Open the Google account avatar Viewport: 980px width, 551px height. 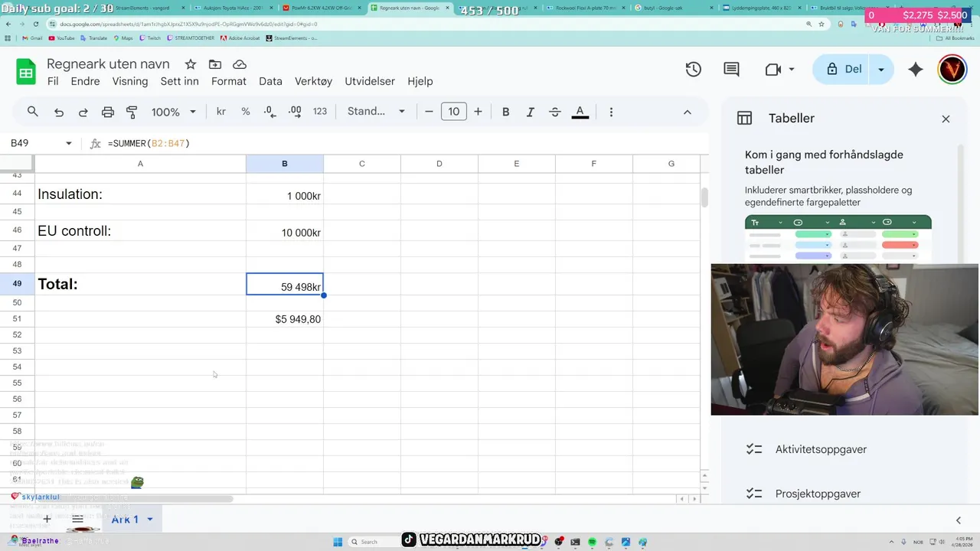point(952,69)
